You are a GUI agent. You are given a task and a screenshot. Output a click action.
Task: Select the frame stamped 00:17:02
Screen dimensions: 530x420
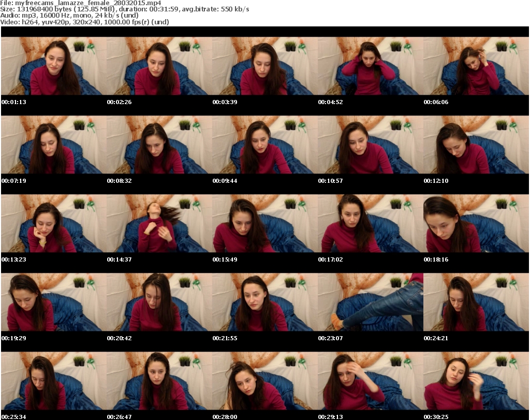[371, 224]
